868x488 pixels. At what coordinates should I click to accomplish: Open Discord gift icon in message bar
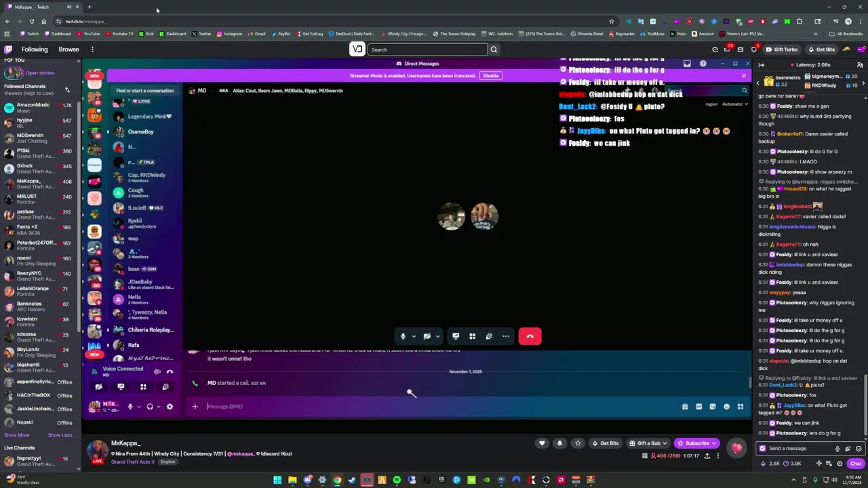pos(685,407)
